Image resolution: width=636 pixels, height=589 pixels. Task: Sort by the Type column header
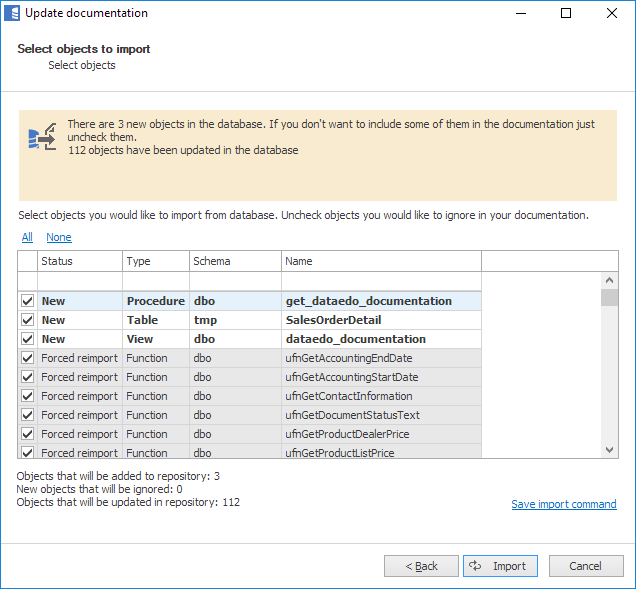coord(155,261)
